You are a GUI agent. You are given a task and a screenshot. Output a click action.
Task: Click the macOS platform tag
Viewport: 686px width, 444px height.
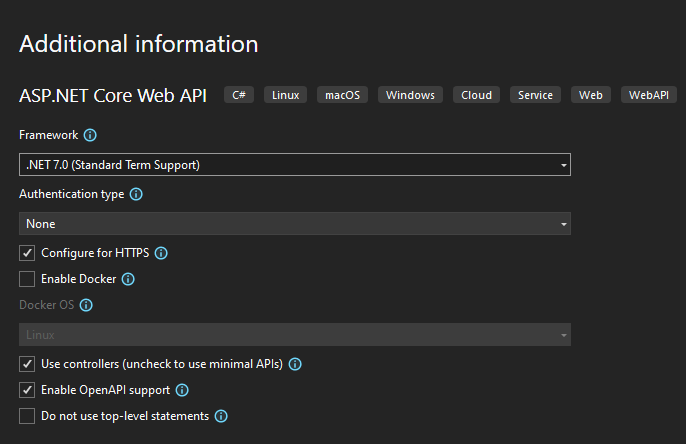(x=343, y=95)
